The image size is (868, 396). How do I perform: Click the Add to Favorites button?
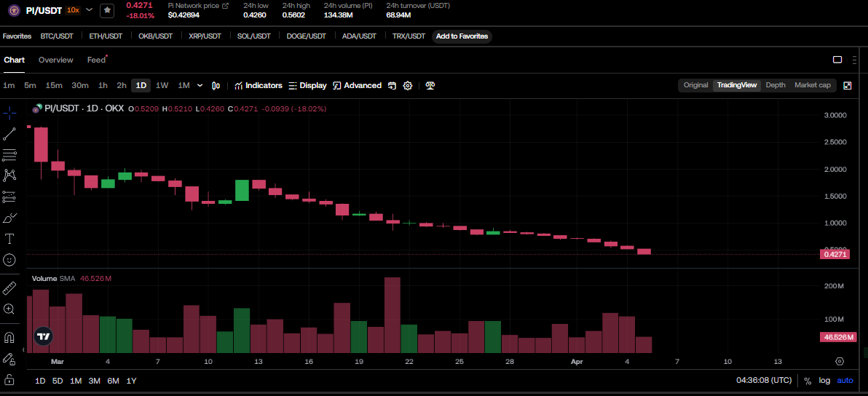(x=462, y=36)
